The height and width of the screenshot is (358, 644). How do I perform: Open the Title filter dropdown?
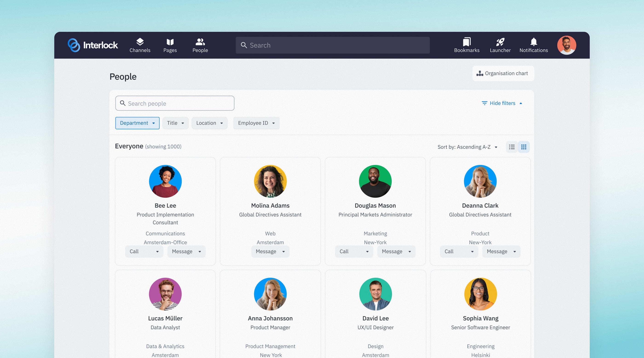(175, 123)
